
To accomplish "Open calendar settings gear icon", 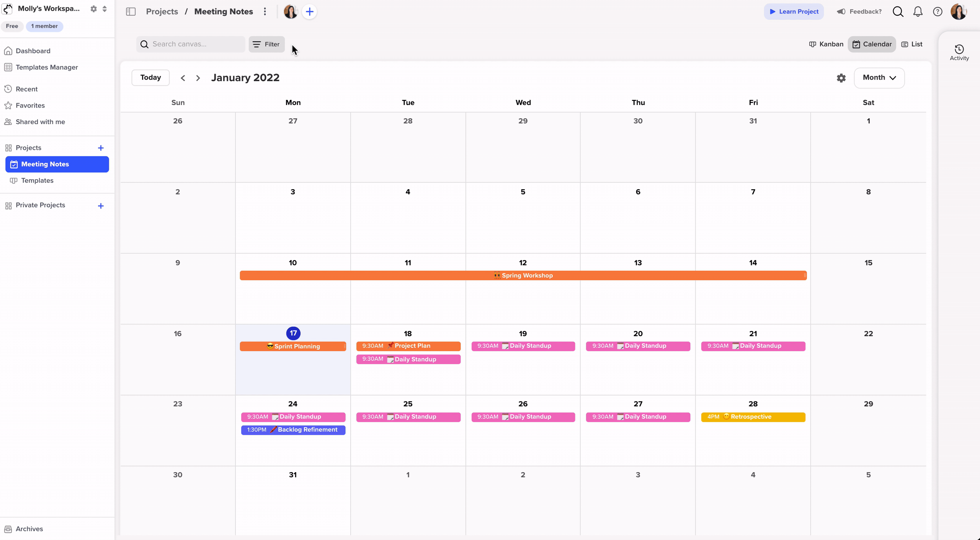I will click(841, 78).
